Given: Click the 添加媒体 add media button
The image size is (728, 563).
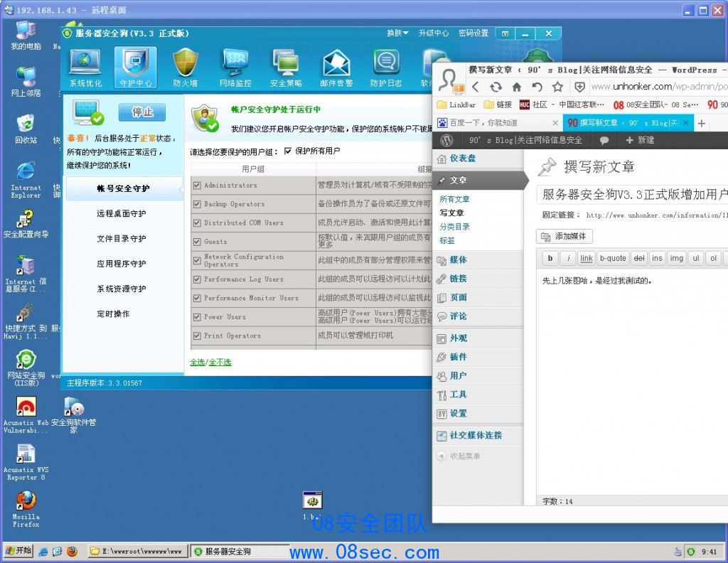Looking at the screenshot, I should coord(564,236).
